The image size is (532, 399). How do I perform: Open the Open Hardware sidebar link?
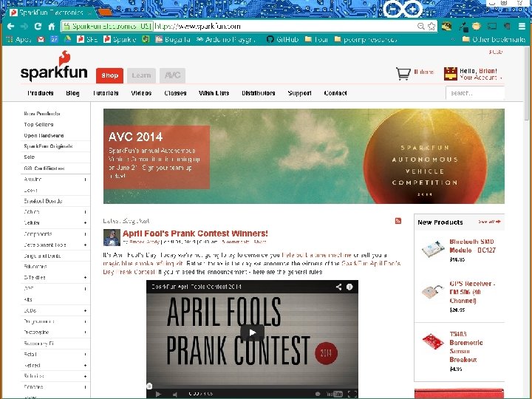[44, 135]
